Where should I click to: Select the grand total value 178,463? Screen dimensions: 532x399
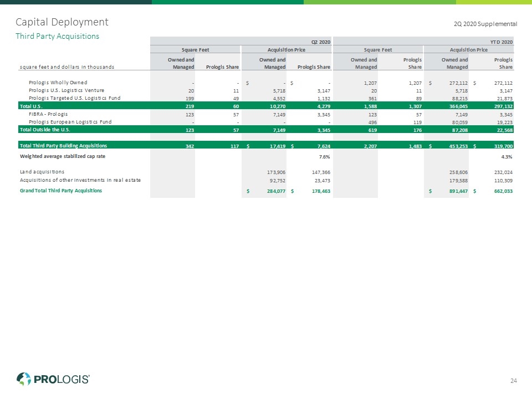coord(321,191)
